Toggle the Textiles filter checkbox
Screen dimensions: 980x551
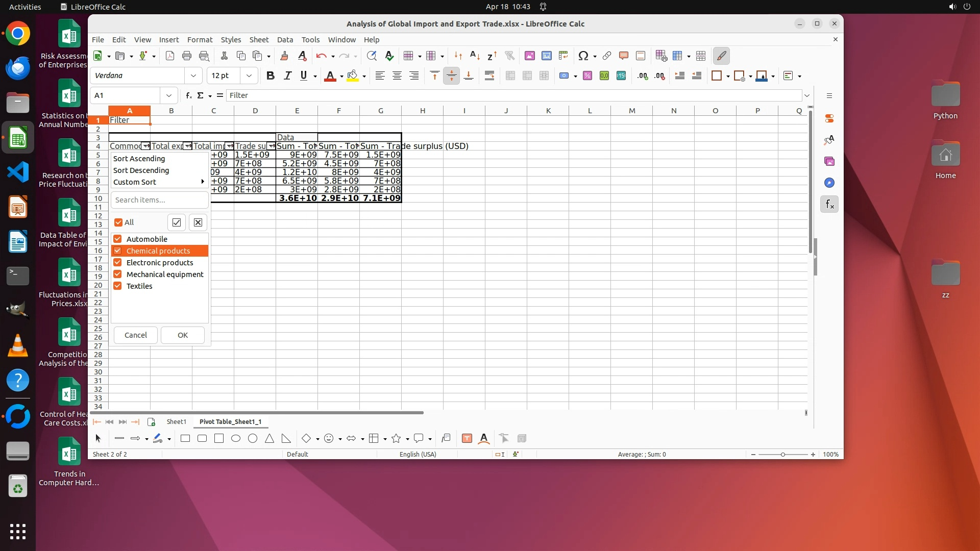[x=118, y=286]
